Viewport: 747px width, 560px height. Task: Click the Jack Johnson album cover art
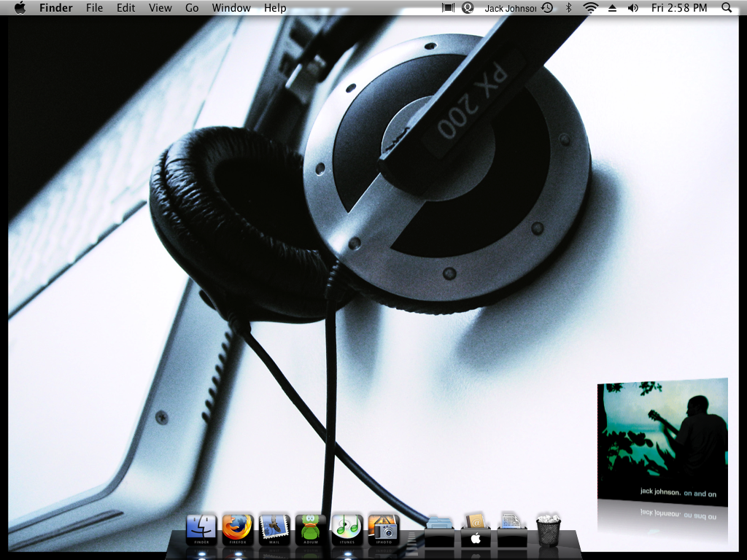coord(662,442)
